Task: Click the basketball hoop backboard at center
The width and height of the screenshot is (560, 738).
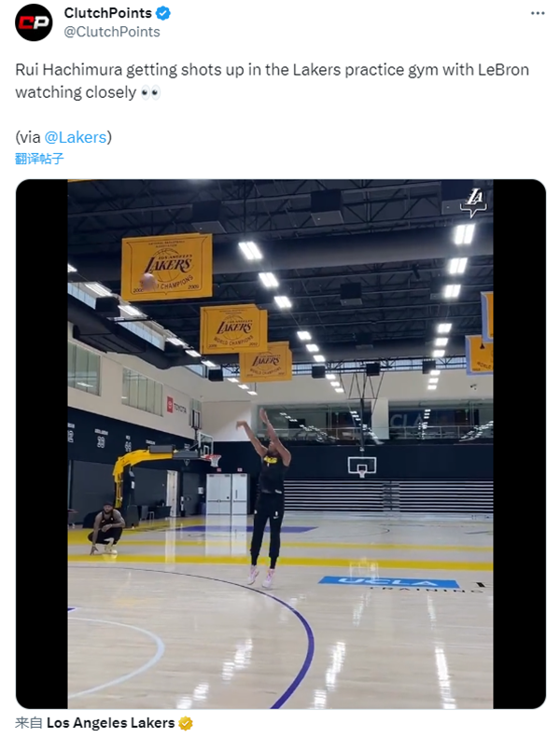Action: [362, 465]
